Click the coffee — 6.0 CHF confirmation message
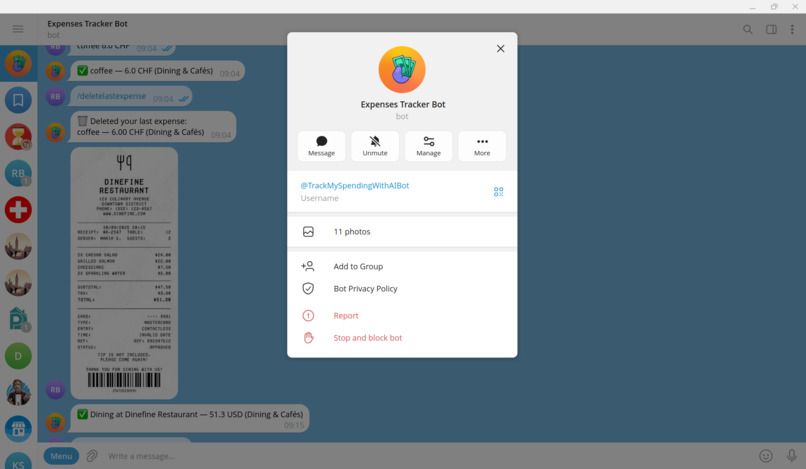 pyautogui.click(x=157, y=71)
